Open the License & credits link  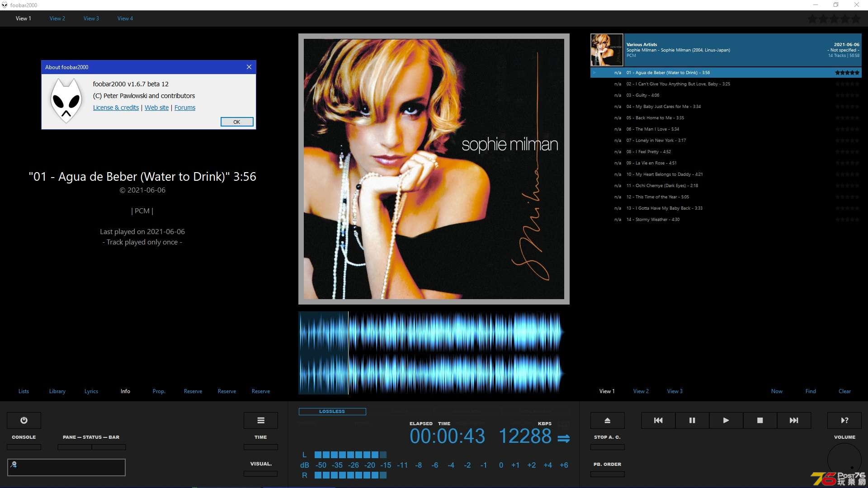tap(116, 108)
